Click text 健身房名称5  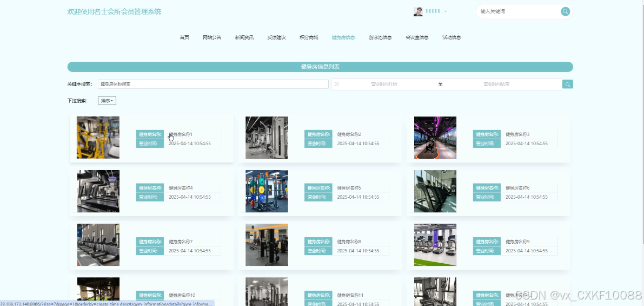(x=349, y=188)
